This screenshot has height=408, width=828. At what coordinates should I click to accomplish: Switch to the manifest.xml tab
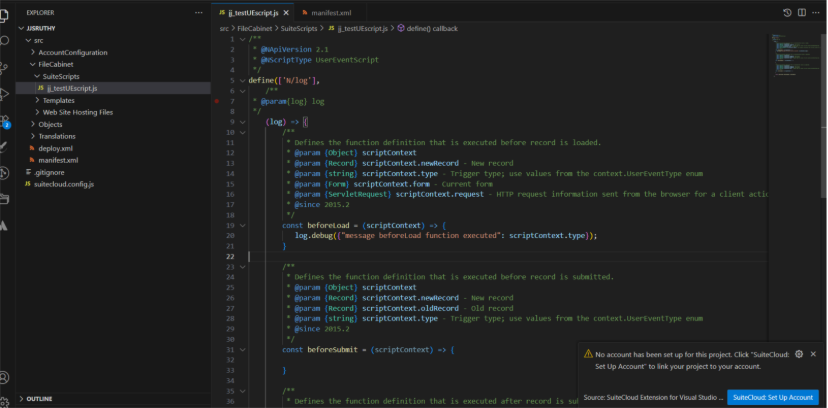332,13
